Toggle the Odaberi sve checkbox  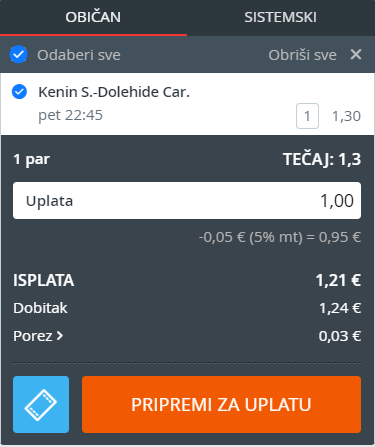click(x=19, y=54)
